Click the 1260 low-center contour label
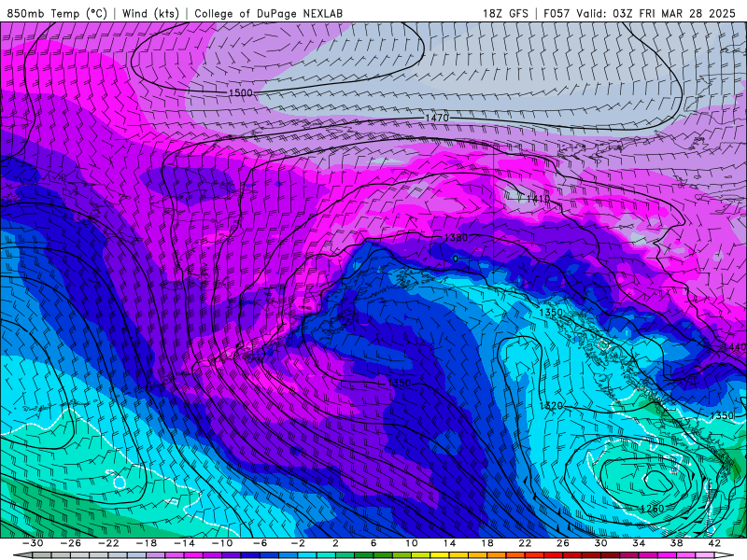747x560 pixels. (x=652, y=509)
